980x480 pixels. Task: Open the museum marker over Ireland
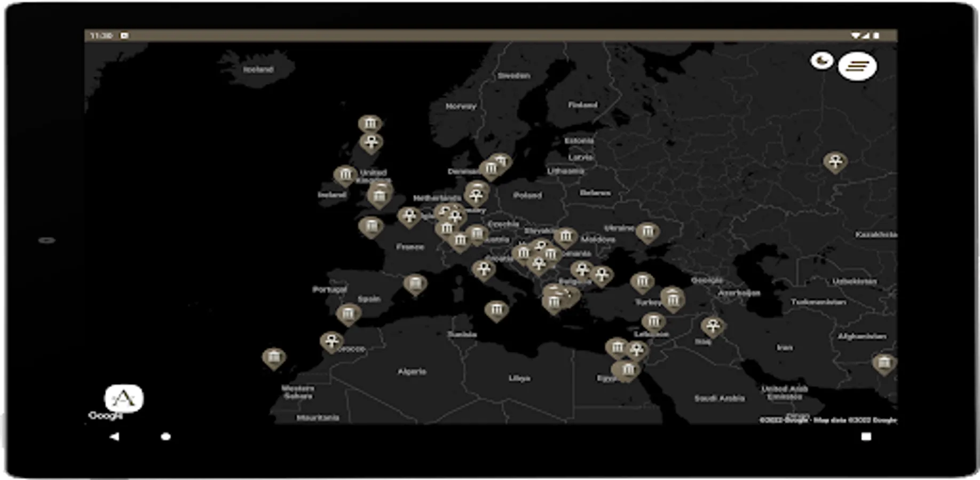click(345, 175)
